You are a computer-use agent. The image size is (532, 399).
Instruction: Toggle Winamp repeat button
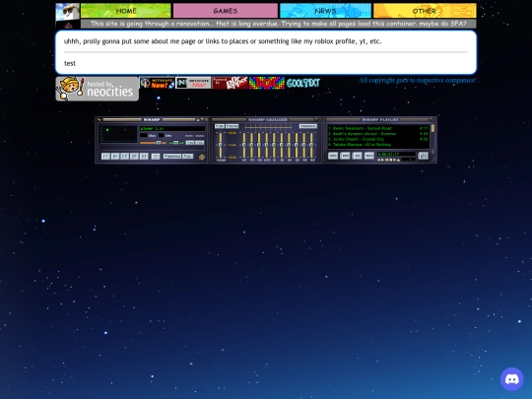(187, 156)
